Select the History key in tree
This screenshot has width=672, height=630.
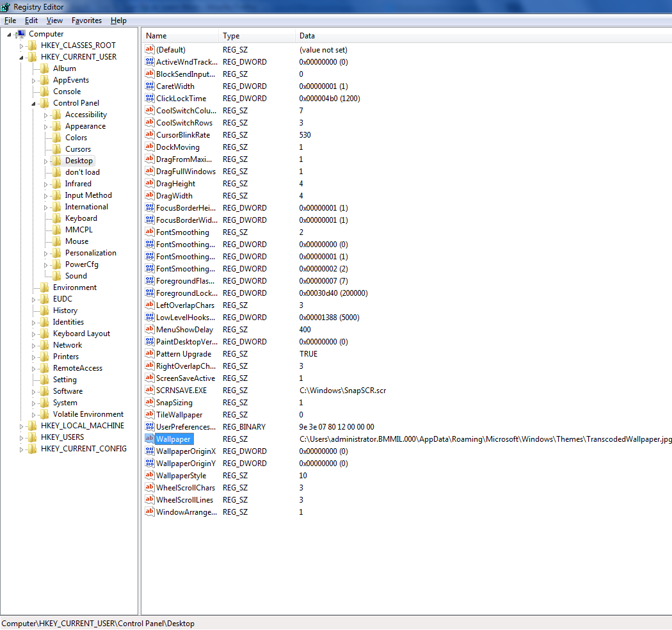65,311
